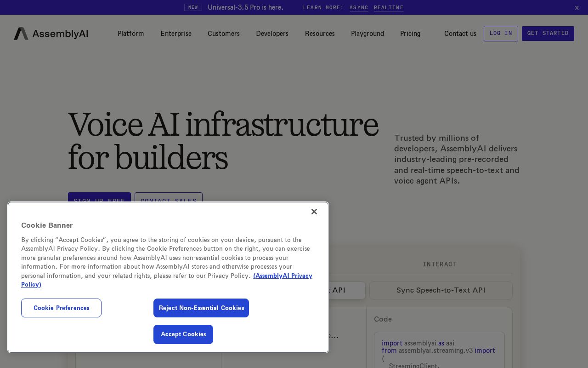Follow the ASYNC learn more link

[x=359, y=7]
